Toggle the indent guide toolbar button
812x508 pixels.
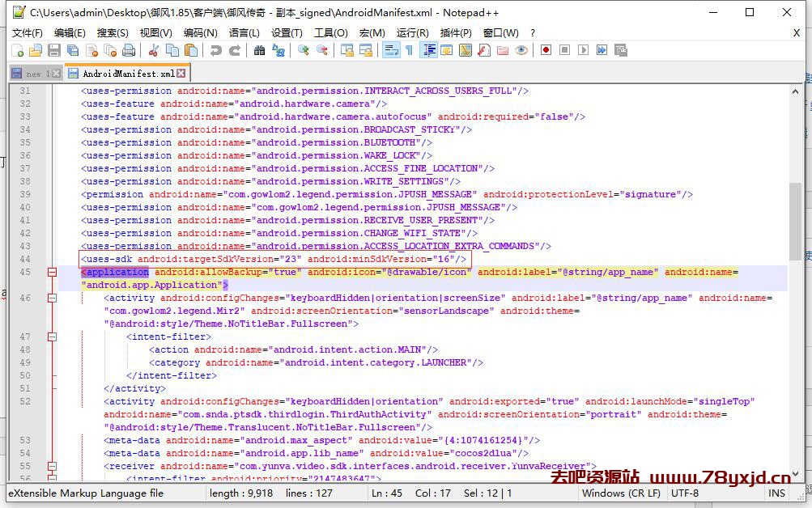(428, 50)
